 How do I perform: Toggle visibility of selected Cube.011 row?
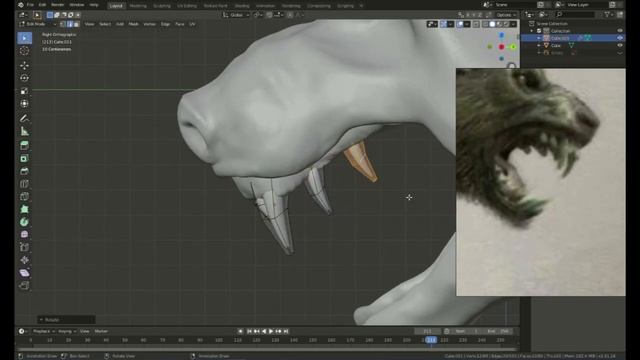click(x=620, y=38)
